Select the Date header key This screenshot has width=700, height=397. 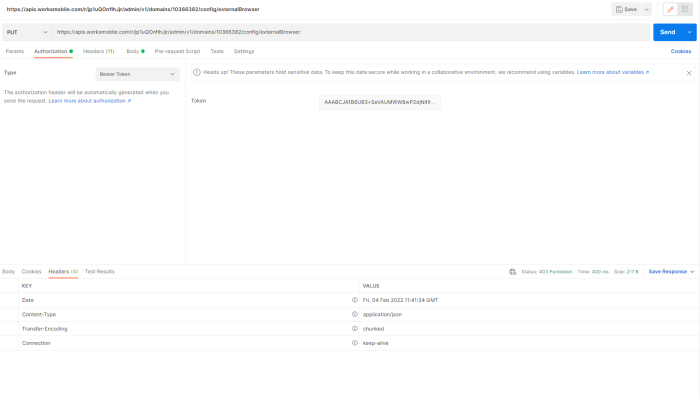(28, 300)
